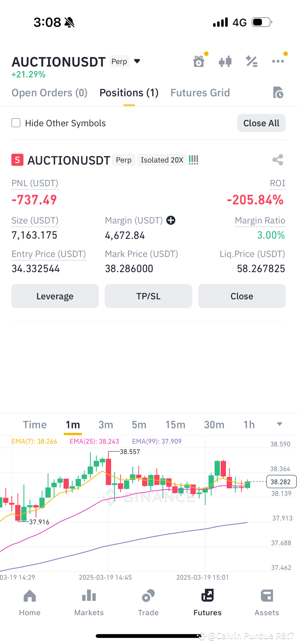
Task: Expand more chart interval options arrow
Action: click(x=279, y=424)
